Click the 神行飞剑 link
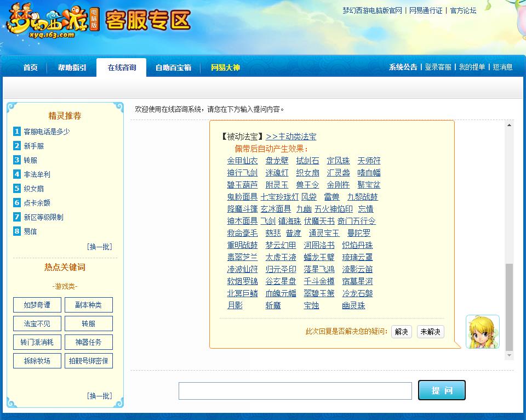This screenshot has width=526, height=420. [242, 173]
